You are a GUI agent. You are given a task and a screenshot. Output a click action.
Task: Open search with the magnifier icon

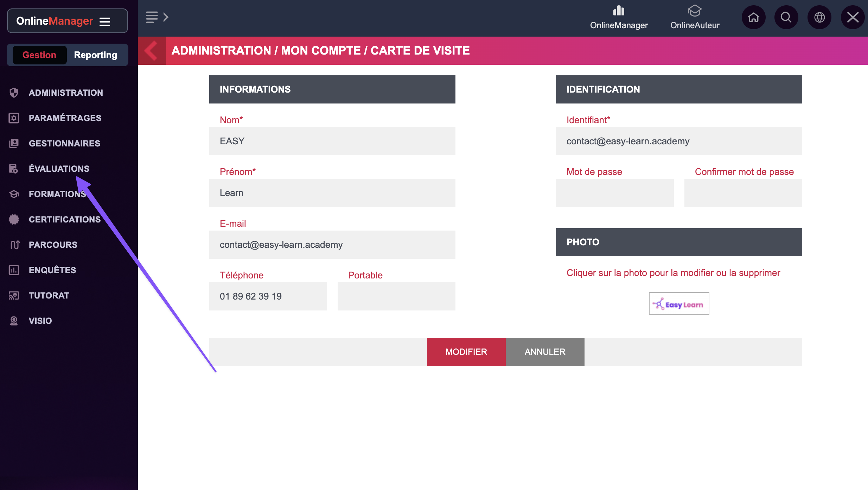[786, 17]
